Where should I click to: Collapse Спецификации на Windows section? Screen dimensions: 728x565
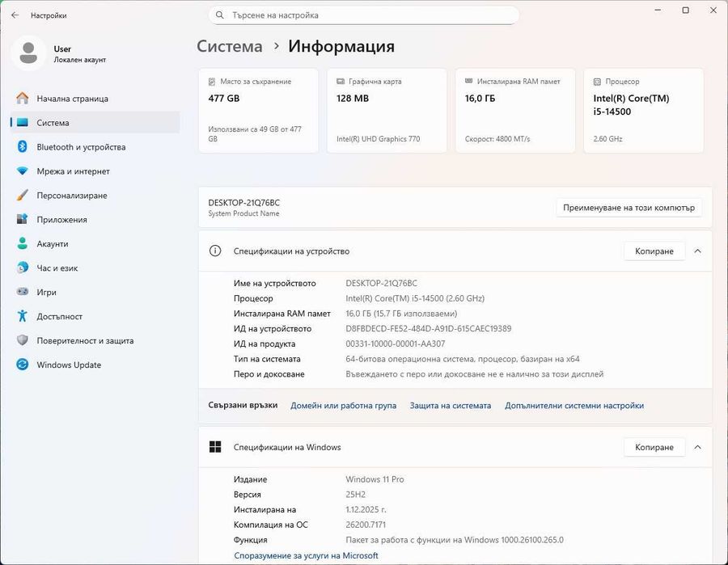(697, 447)
